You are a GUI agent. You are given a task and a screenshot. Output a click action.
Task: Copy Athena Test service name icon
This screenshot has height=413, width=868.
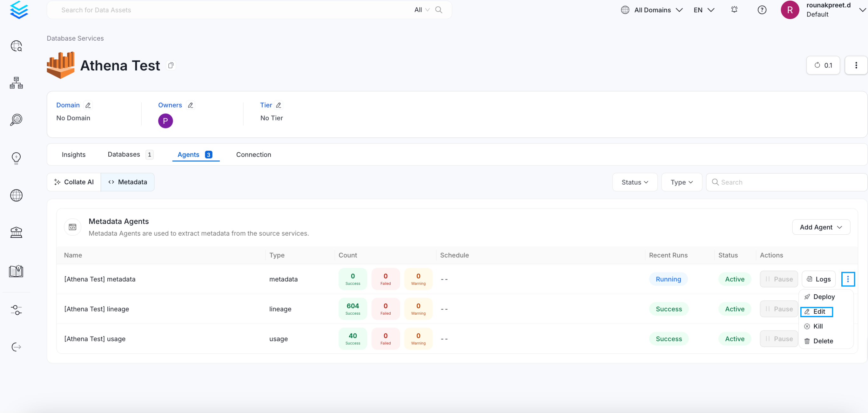tap(171, 65)
